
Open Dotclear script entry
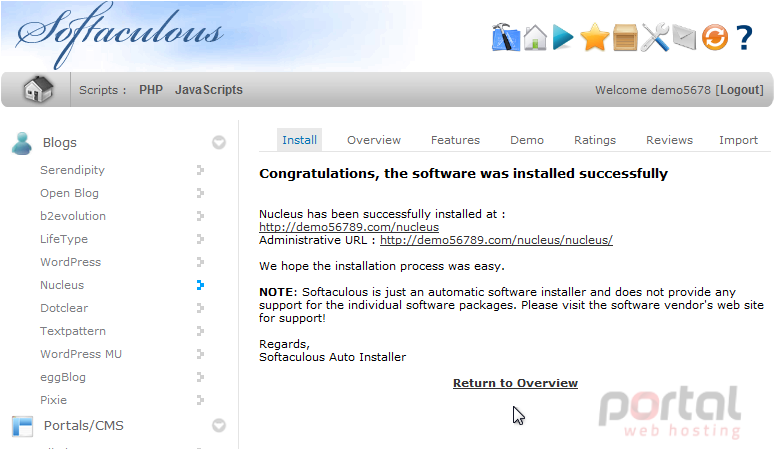click(x=64, y=308)
